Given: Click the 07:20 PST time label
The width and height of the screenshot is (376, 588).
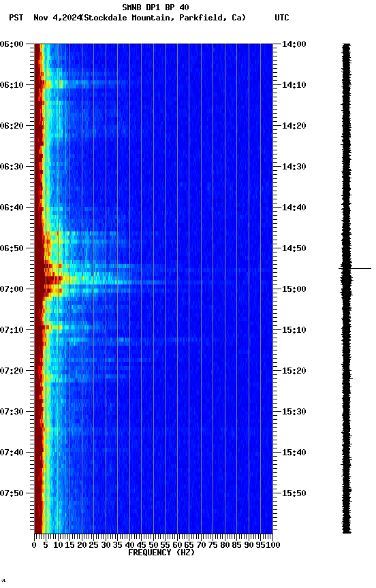Looking at the screenshot, I should click(12, 371).
